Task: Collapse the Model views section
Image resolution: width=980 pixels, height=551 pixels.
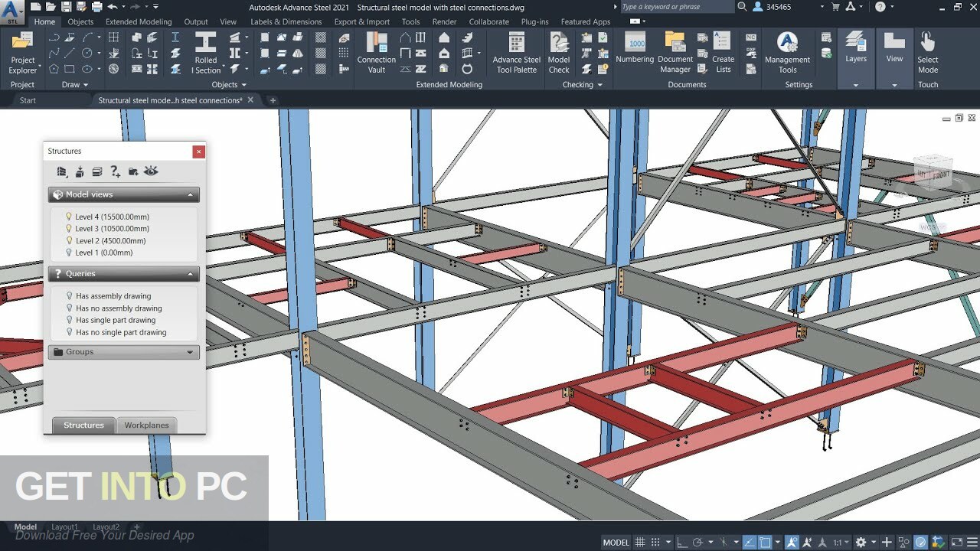Action: [x=191, y=194]
